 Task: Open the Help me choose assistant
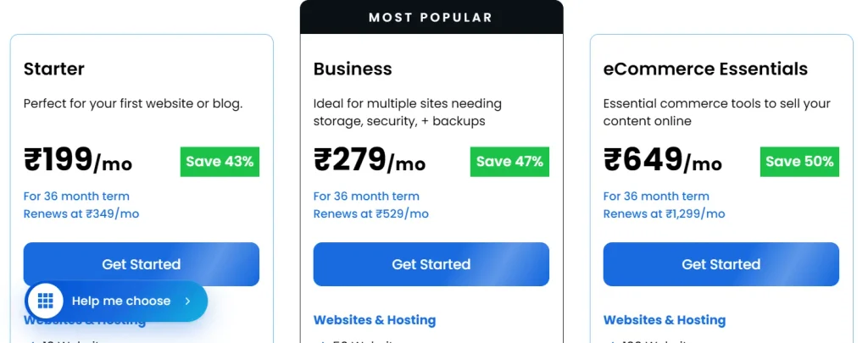116,301
